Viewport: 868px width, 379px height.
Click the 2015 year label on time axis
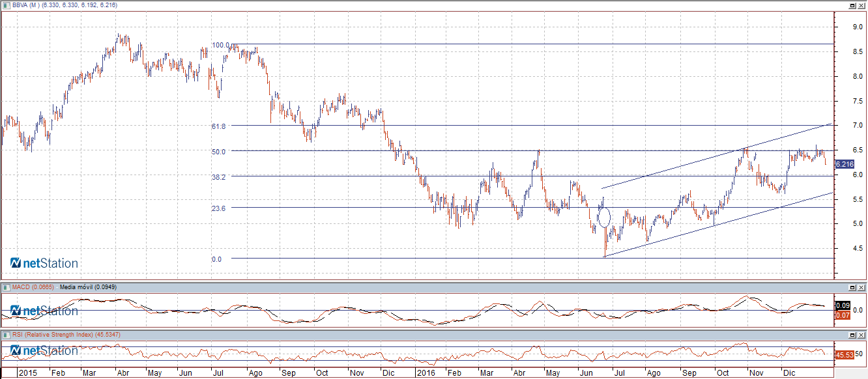click(27, 374)
